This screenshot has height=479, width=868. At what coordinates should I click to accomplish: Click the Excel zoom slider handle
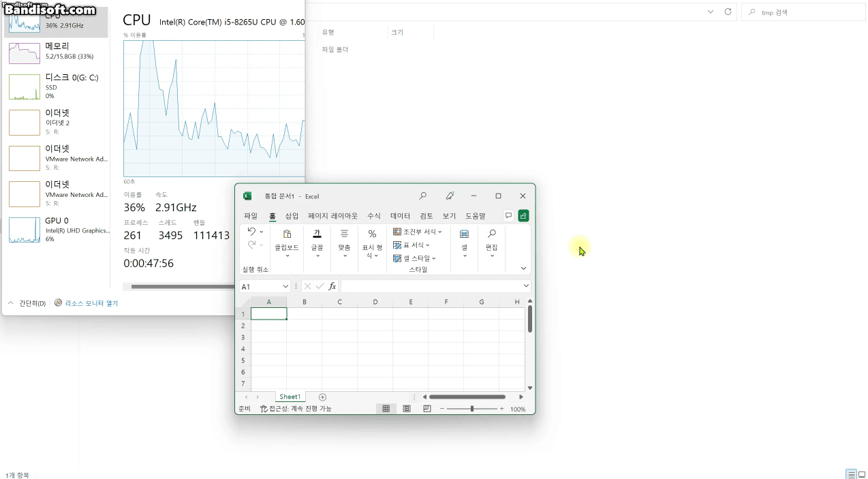click(472, 409)
